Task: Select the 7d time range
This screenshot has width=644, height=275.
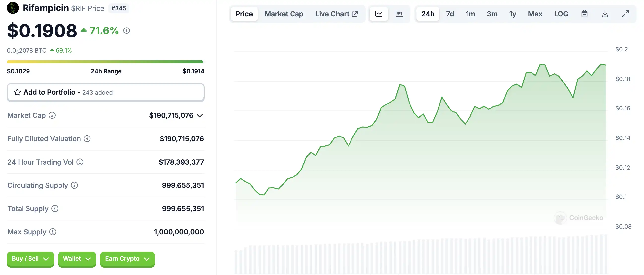Action: (x=450, y=14)
